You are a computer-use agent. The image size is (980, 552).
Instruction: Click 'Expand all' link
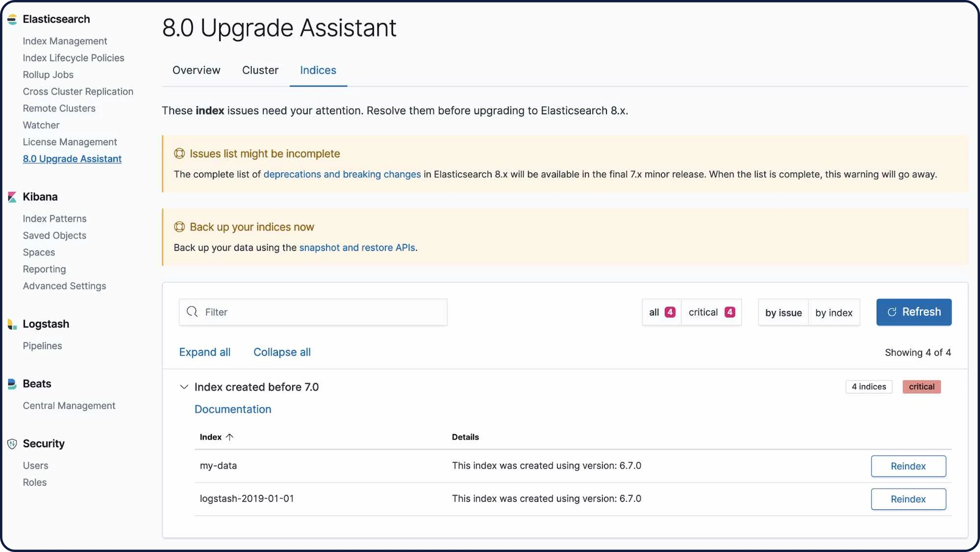tap(204, 352)
